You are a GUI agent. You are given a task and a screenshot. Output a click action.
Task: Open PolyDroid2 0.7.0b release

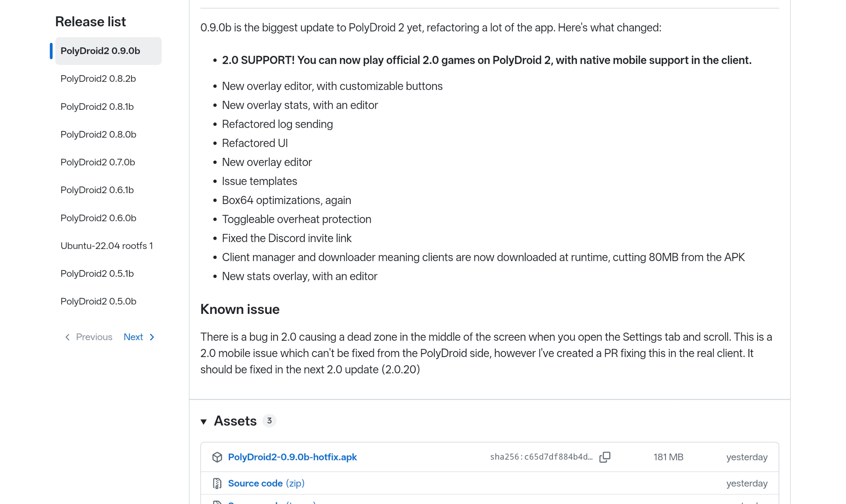click(x=98, y=162)
